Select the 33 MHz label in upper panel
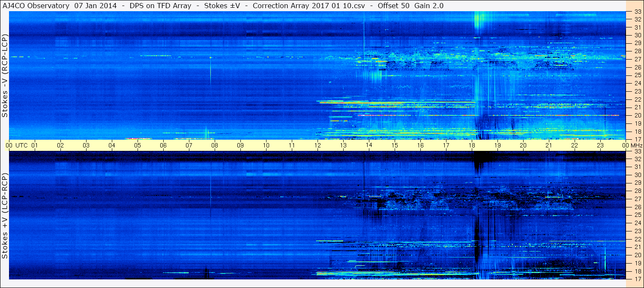The width and height of the screenshot is (644, 288). click(637, 12)
